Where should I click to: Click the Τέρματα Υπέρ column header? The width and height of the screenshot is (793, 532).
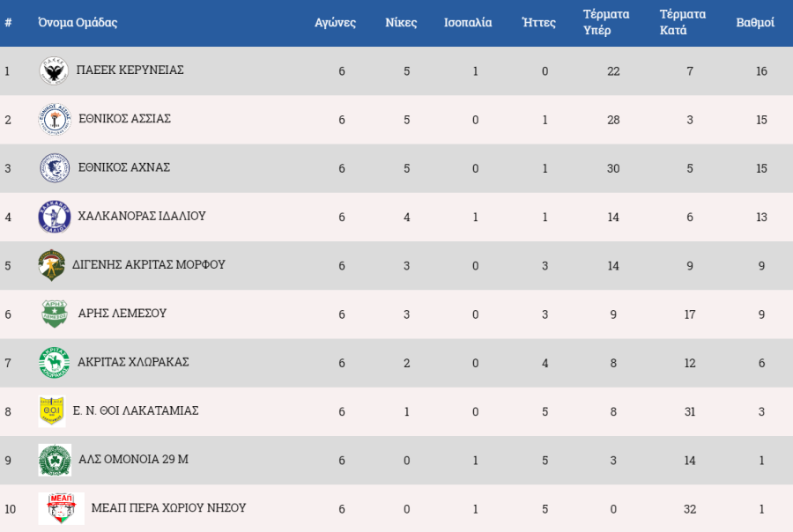tap(606, 22)
